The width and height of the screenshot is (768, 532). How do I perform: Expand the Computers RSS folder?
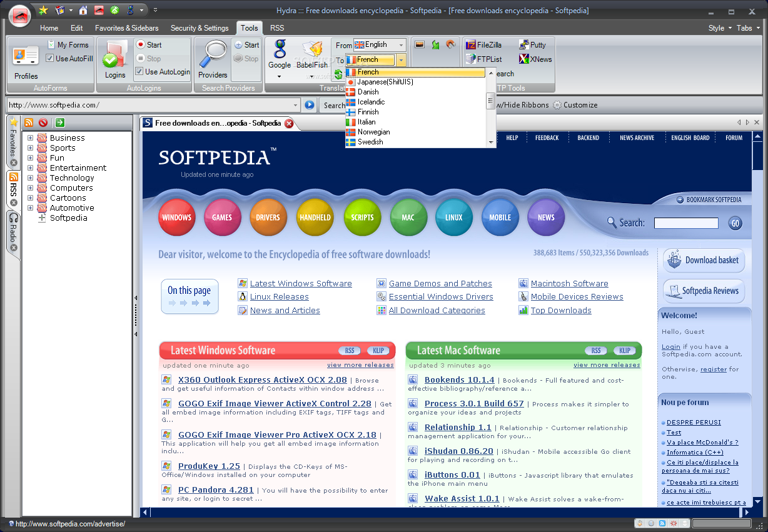[30, 188]
